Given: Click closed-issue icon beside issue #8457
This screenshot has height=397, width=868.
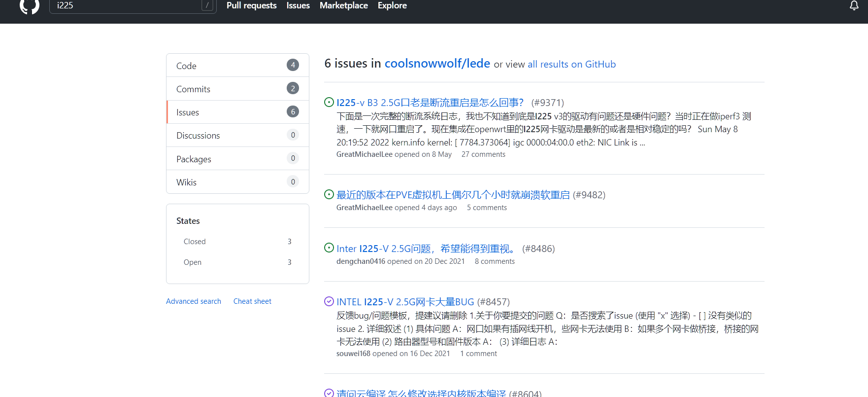Looking at the screenshot, I should [329, 301].
